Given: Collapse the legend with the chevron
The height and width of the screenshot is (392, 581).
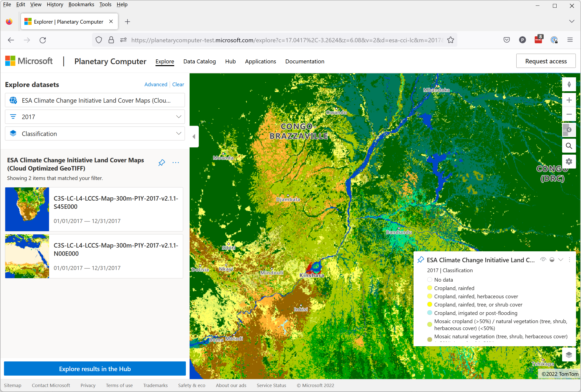Looking at the screenshot, I should point(561,260).
